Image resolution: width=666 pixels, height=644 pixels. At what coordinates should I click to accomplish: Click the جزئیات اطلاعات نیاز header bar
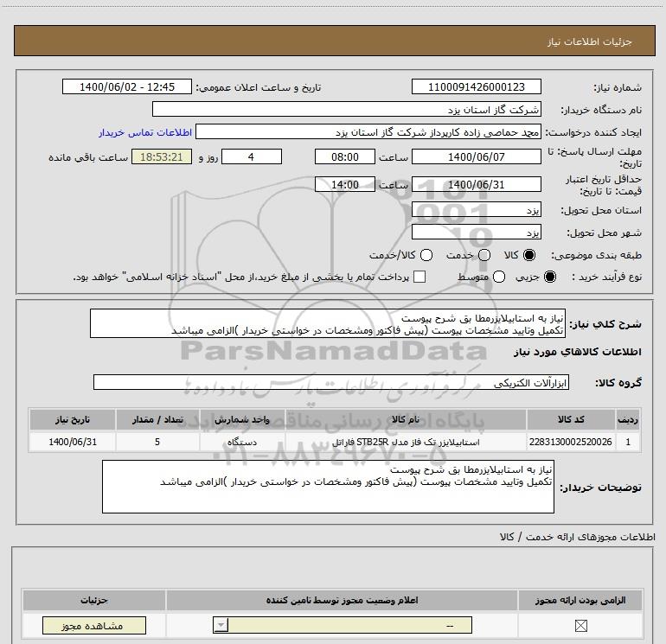coord(334,41)
